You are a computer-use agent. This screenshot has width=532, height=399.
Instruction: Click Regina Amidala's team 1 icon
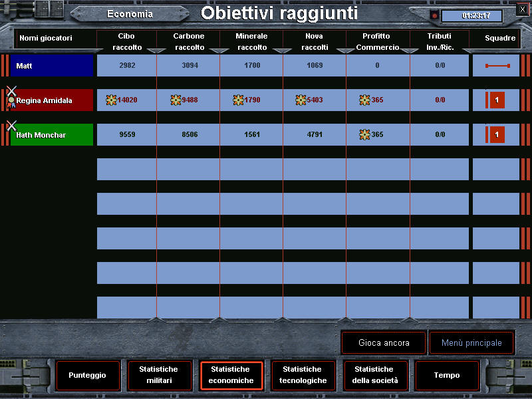[x=496, y=100]
